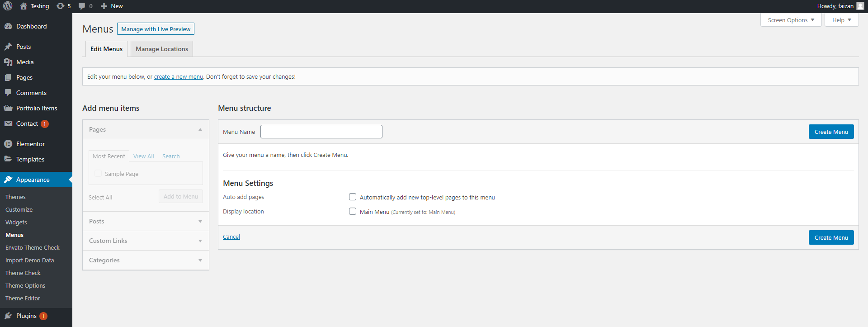This screenshot has width=868, height=327.
Task: Open the Help dropdown
Action: pos(842,20)
